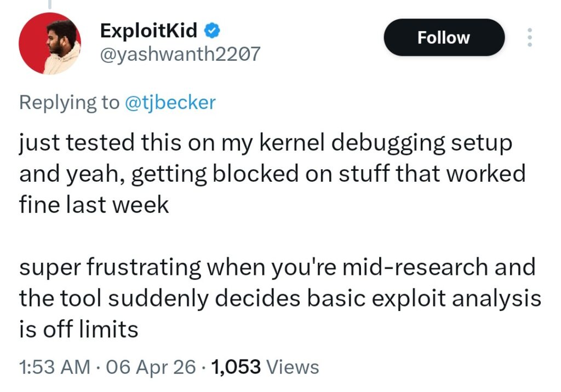Image resolution: width=561 pixels, height=392 pixels.
Task: Click the line starting "just tested this"
Action: click(266, 143)
